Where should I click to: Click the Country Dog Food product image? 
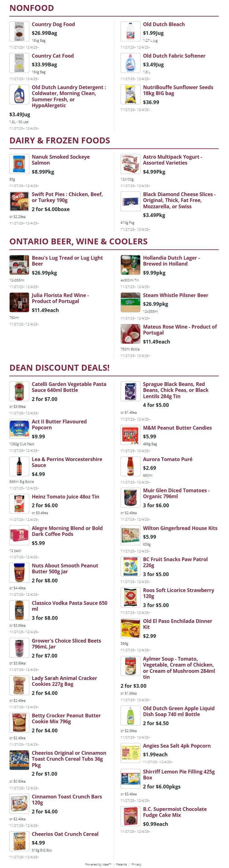tap(19, 31)
